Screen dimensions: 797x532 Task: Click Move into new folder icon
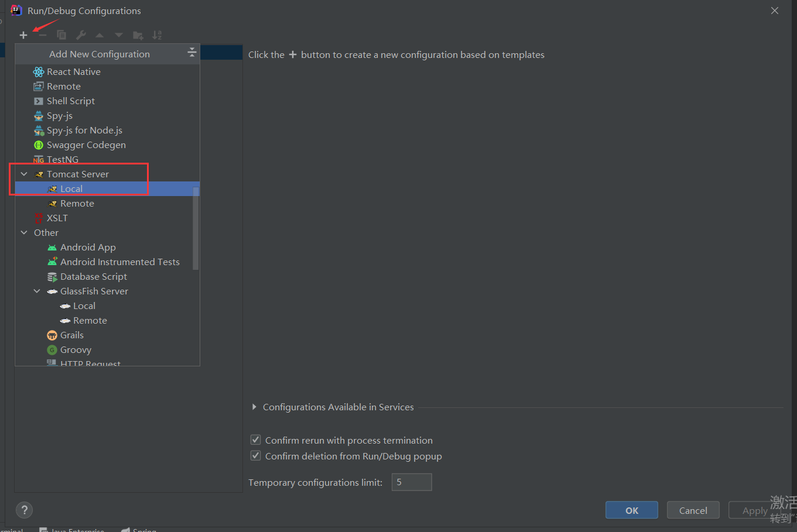pos(138,35)
